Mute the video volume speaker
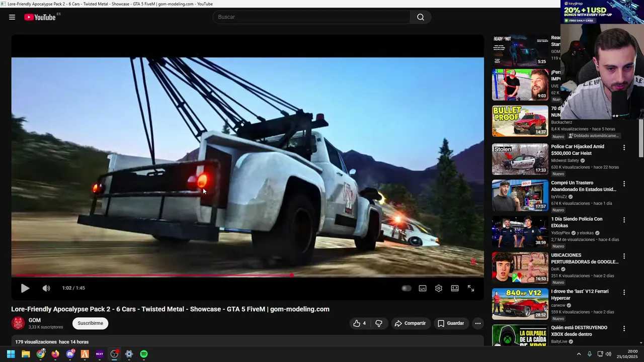This screenshot has height=362, width=644. pyautogui.click(x=46, y=288)
